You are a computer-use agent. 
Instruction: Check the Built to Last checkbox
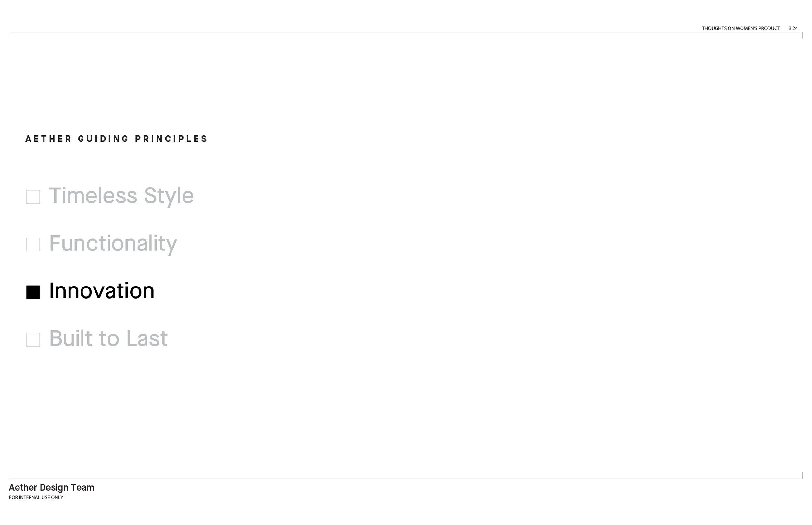click(33, 340)
